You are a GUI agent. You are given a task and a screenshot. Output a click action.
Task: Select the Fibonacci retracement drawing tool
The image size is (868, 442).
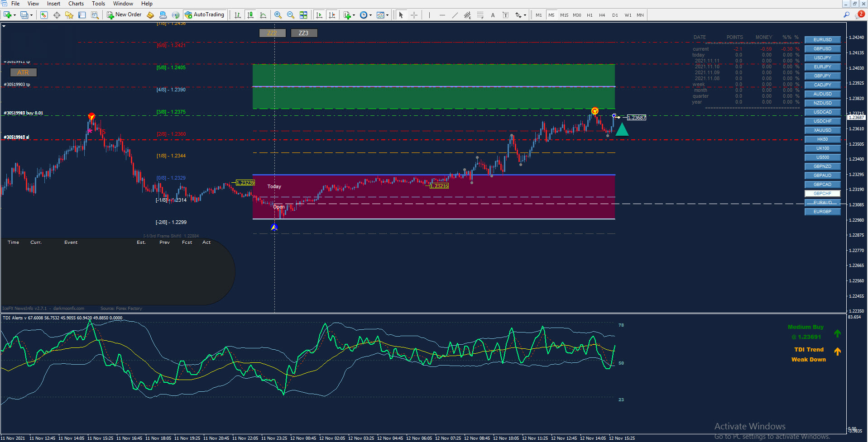point(480,15)
